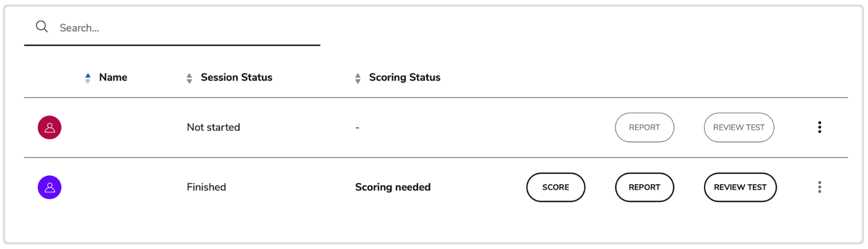Open REPORT for the Finished session
The height and width of the screenshot is (249, 868).
(x=644, y=187)
